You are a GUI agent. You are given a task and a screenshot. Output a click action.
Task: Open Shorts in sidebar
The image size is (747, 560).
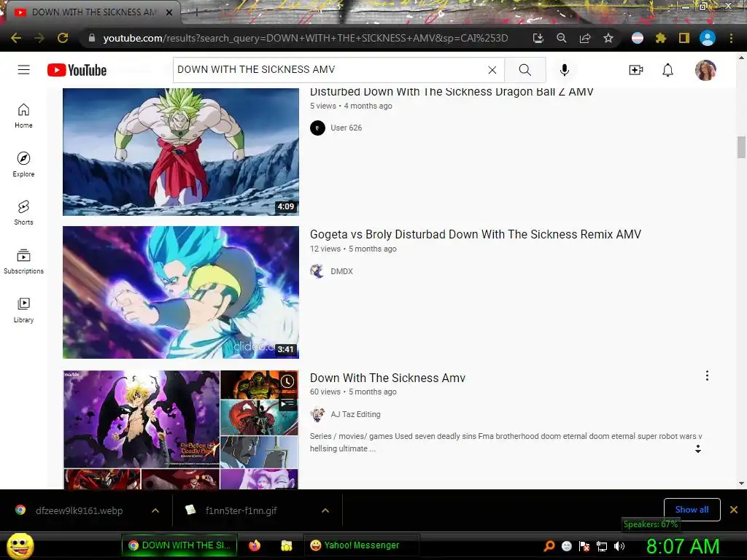click(23, 212)
